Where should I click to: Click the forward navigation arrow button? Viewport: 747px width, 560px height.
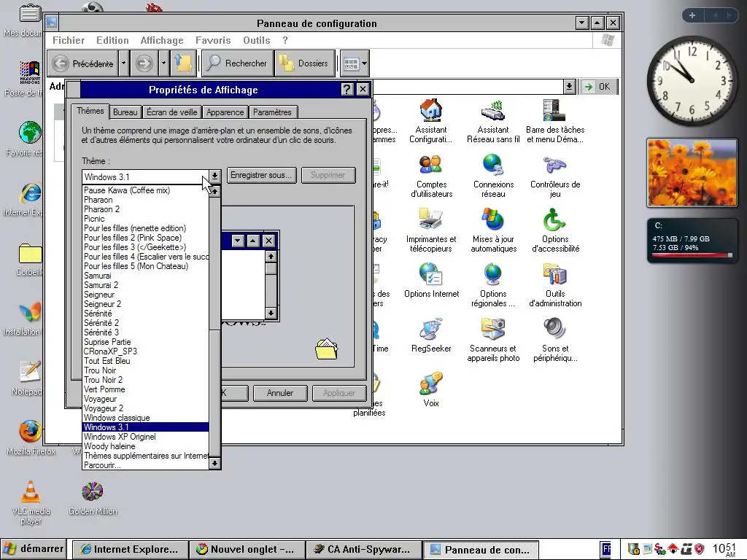tap(144, 63)
